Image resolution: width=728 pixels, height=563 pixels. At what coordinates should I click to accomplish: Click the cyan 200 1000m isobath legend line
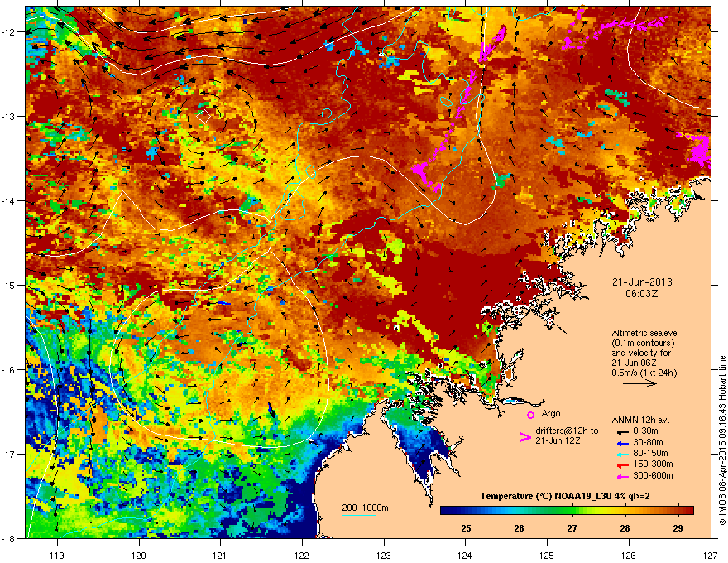point(358,515)
